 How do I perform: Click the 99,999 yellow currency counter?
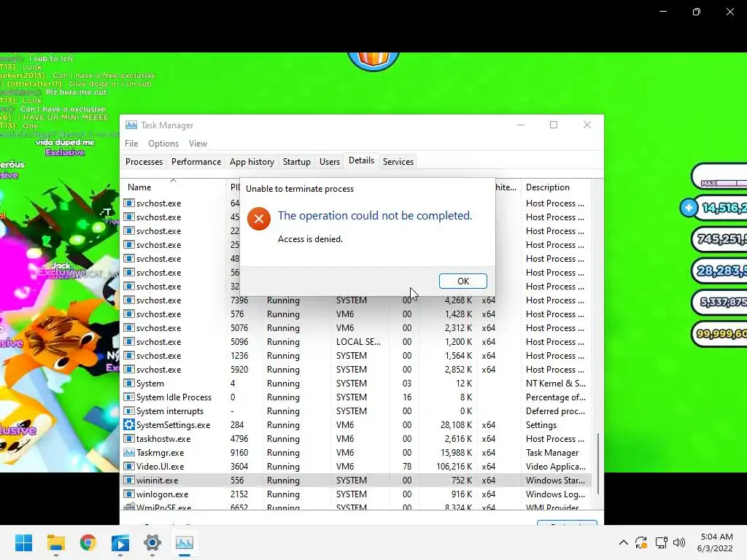(719, 334)
